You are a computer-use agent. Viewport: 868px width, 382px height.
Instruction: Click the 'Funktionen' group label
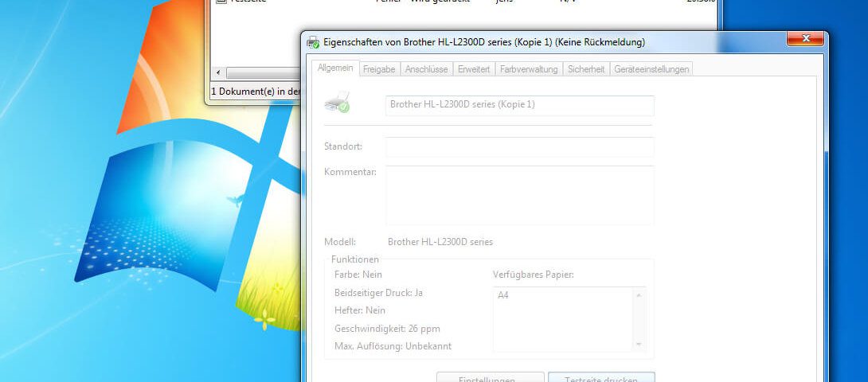click(x=355, y=259)
